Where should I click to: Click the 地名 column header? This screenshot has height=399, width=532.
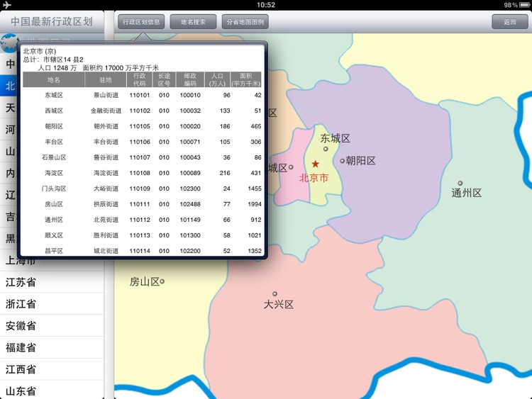click(54, 79)
